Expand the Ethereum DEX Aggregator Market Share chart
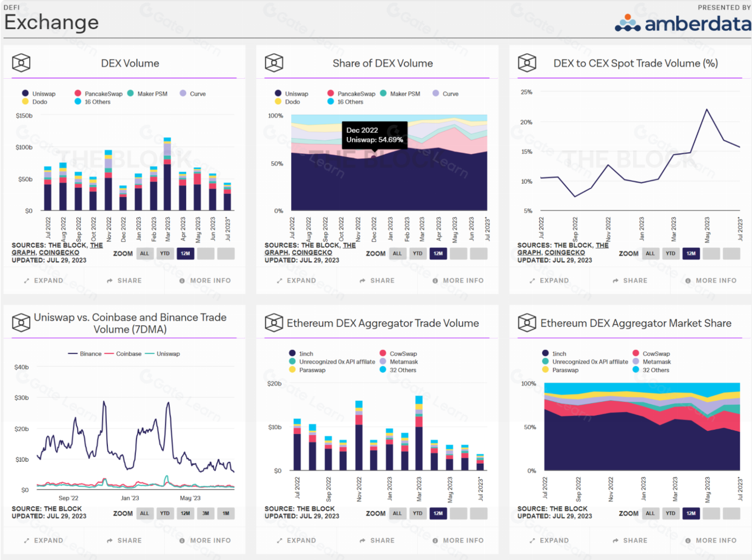The width and height of the screenshot is (752, 560). click(x=548, y=541)
